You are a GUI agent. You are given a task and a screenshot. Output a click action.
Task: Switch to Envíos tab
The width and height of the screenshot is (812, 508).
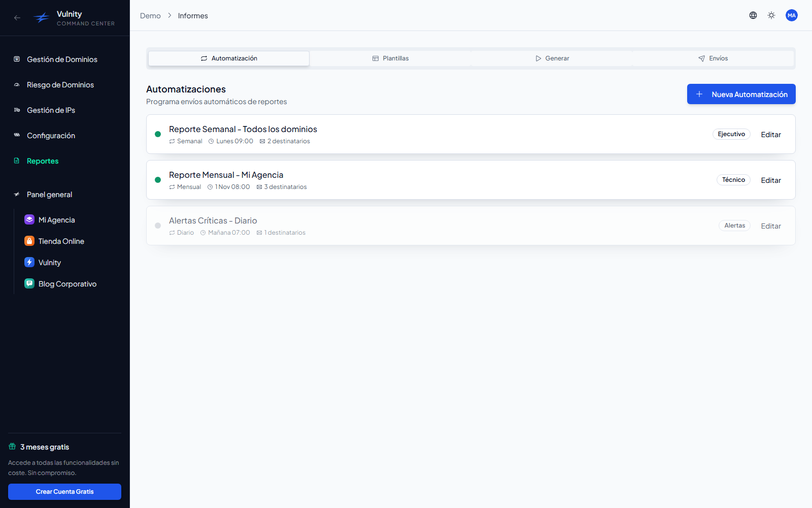pyautogui.click(x=713, y=58)
